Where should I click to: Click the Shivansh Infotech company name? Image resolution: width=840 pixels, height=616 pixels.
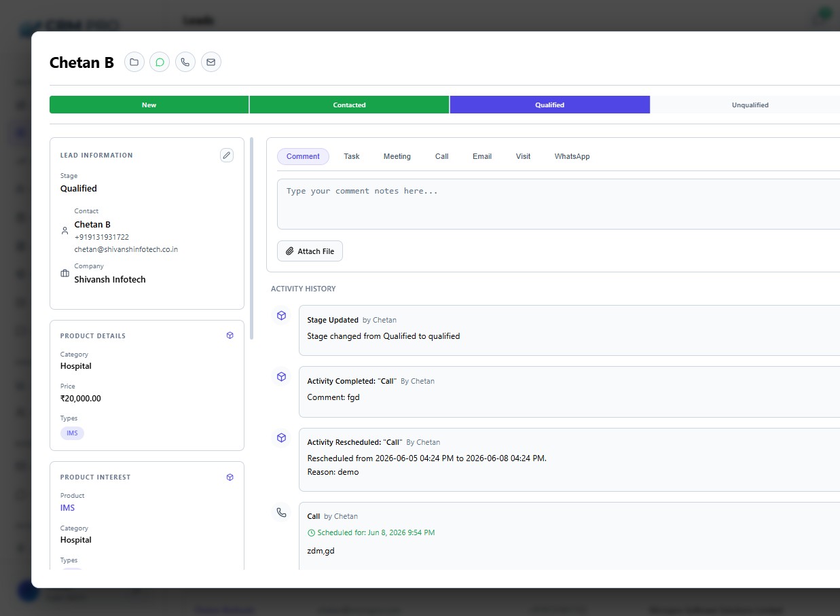pyautogui.click(x=110, y=279)
